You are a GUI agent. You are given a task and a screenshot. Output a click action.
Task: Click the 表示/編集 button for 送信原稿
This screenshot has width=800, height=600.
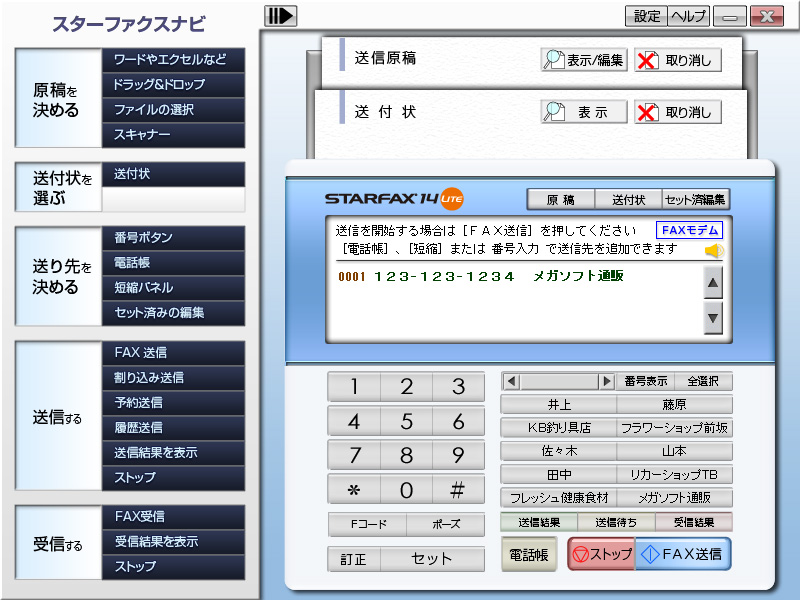click(584, 60)
